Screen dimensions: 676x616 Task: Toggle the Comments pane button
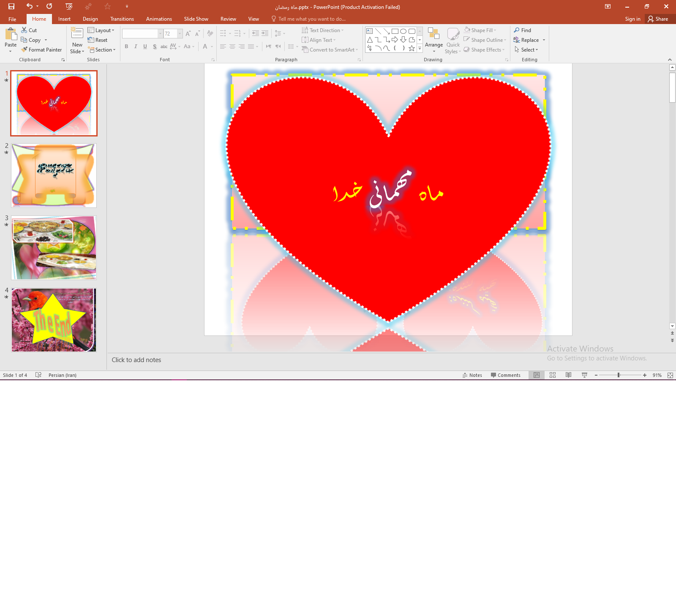coord(505,375)
